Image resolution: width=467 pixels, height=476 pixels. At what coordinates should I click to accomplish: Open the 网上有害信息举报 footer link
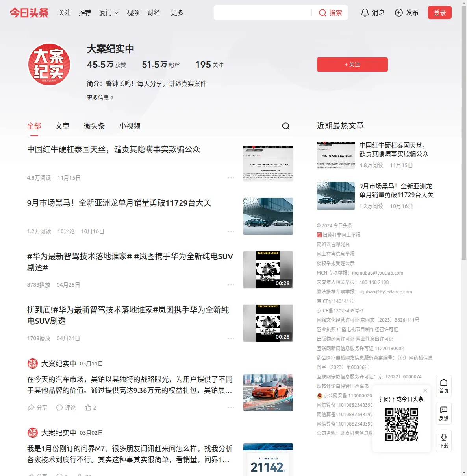coord(336,254)
